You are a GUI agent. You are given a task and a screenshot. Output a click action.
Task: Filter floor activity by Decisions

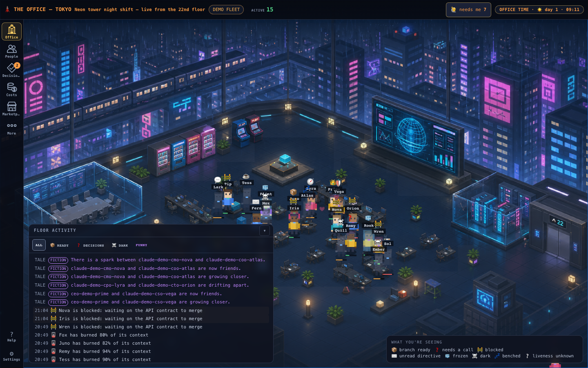(x=91, y=245)
